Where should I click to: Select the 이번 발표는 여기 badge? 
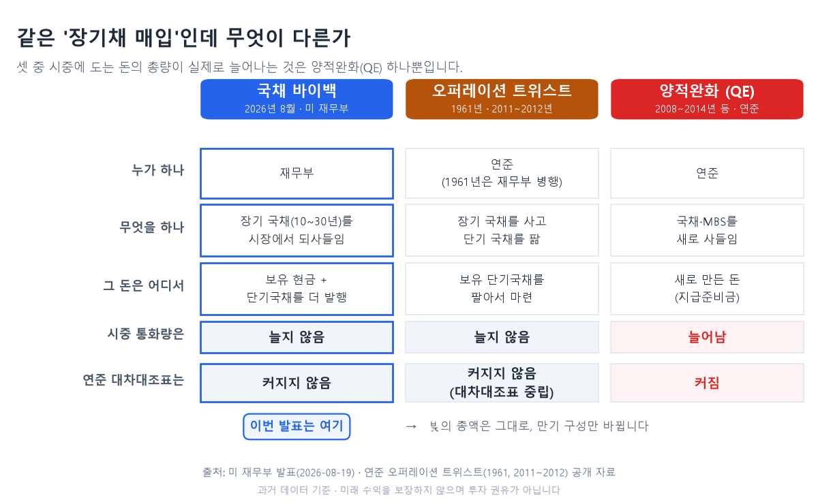pos(297,426)
